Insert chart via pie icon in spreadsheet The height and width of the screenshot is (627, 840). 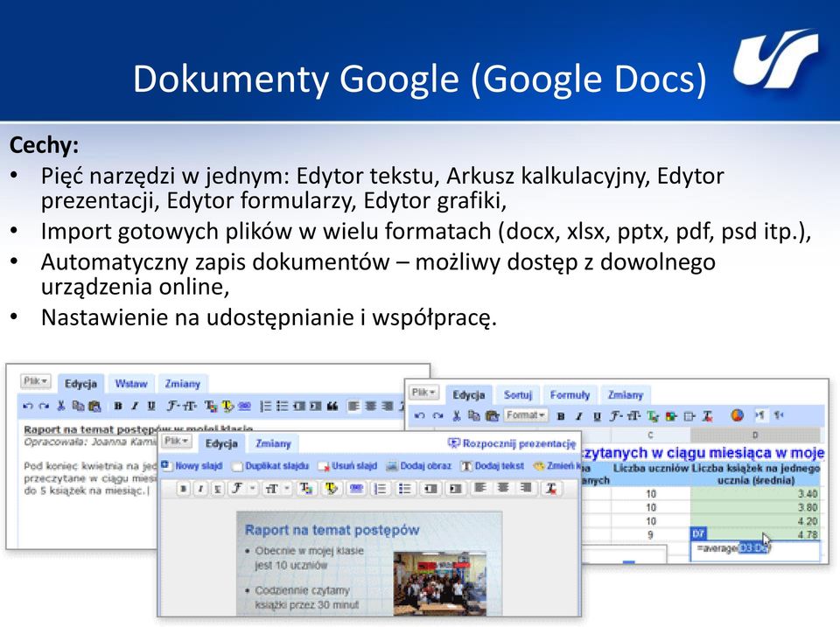[x=738, y=415]
